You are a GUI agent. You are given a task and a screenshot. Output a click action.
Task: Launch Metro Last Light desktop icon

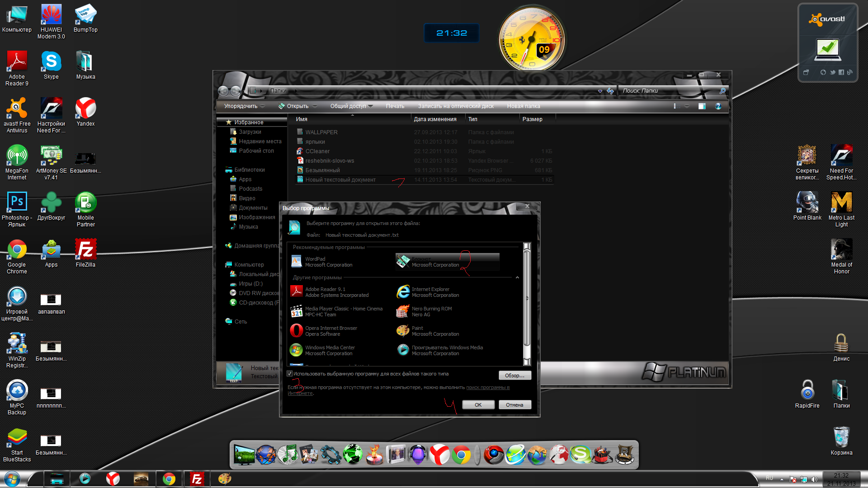coord(841,209)
